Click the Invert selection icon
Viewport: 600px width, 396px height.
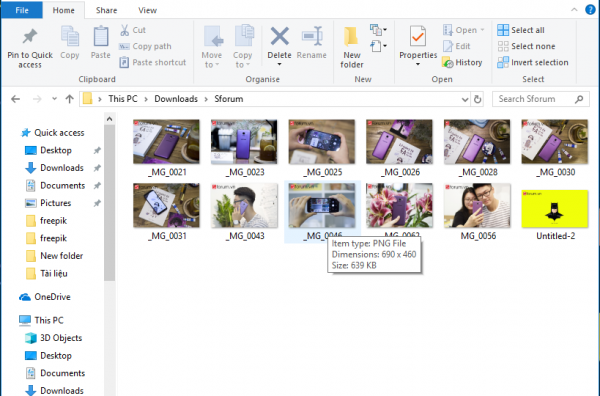[x=503, y=62]
